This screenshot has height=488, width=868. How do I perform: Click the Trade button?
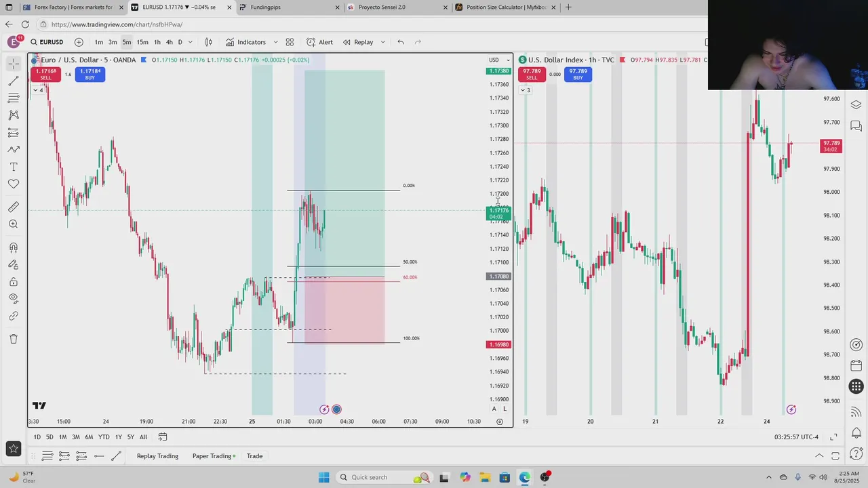point(254,456)
